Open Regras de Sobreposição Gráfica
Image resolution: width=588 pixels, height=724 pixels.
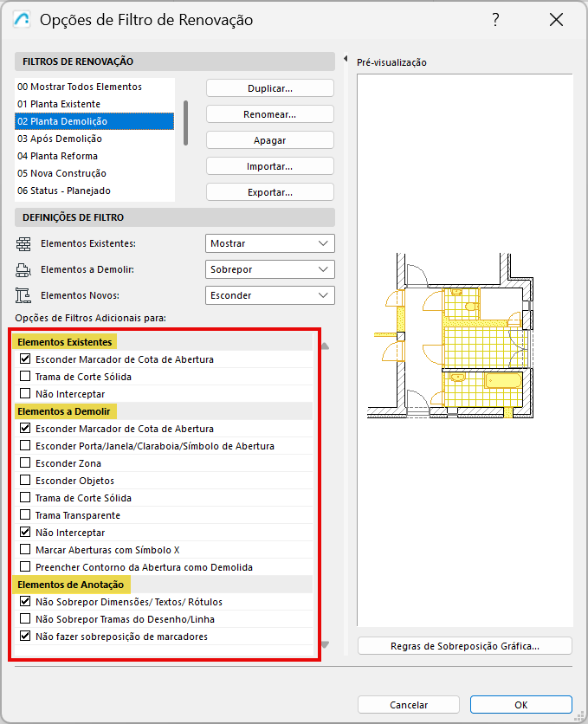pos(465,646)
